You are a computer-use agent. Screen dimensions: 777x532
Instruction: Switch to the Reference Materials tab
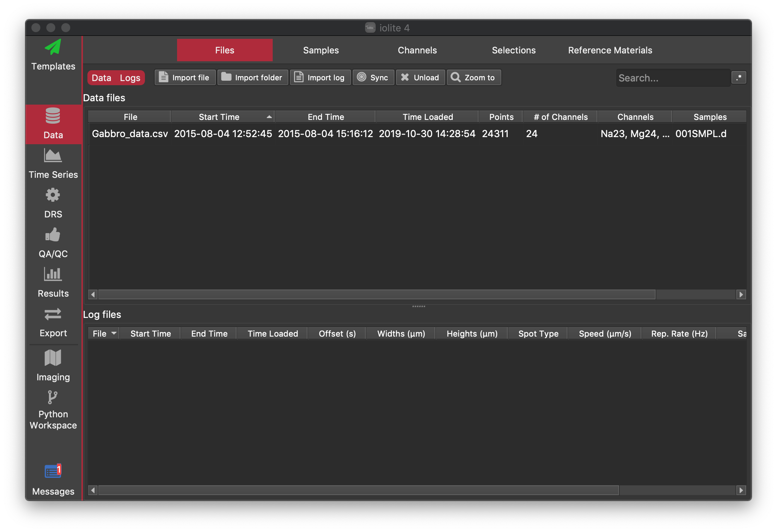point(610,50)
